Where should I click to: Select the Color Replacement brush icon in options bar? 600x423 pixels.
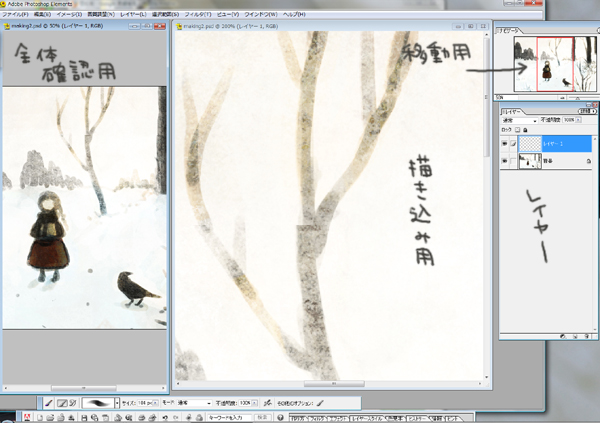[73, 403]
